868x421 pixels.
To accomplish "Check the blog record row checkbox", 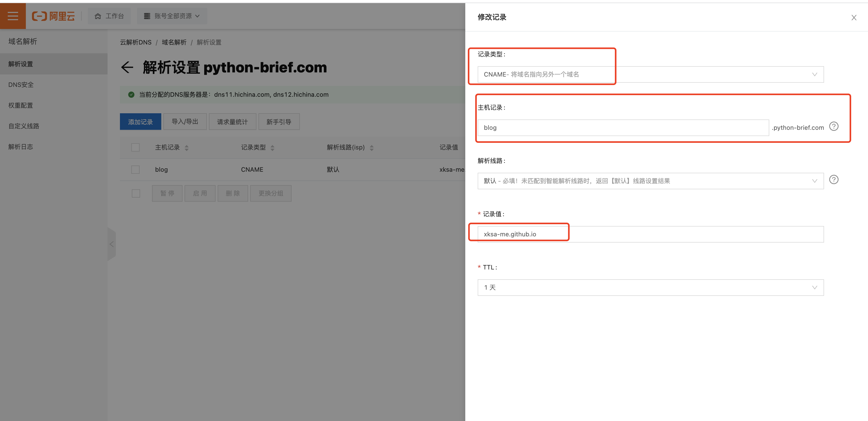I will (135, 170).
